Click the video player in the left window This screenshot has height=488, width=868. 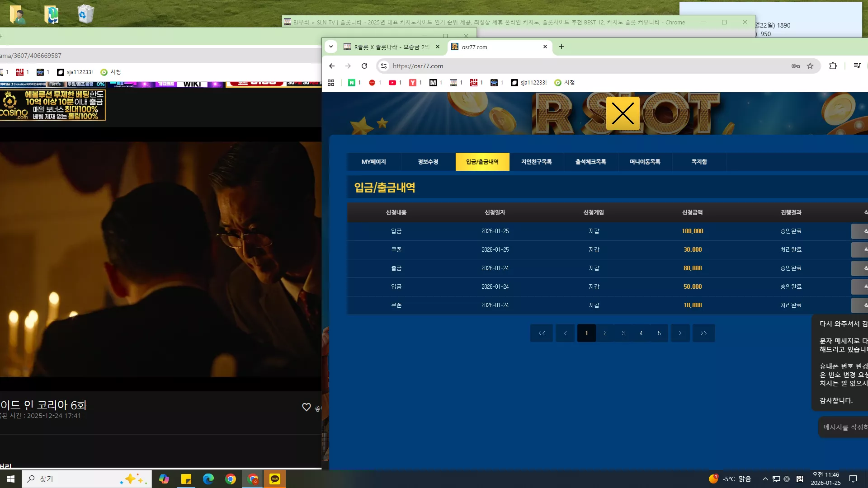(x=160, y=259)
